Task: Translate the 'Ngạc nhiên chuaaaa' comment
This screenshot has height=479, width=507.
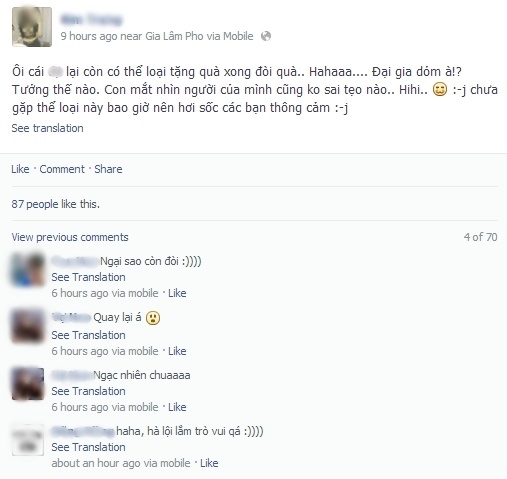Action: point(88,391)
